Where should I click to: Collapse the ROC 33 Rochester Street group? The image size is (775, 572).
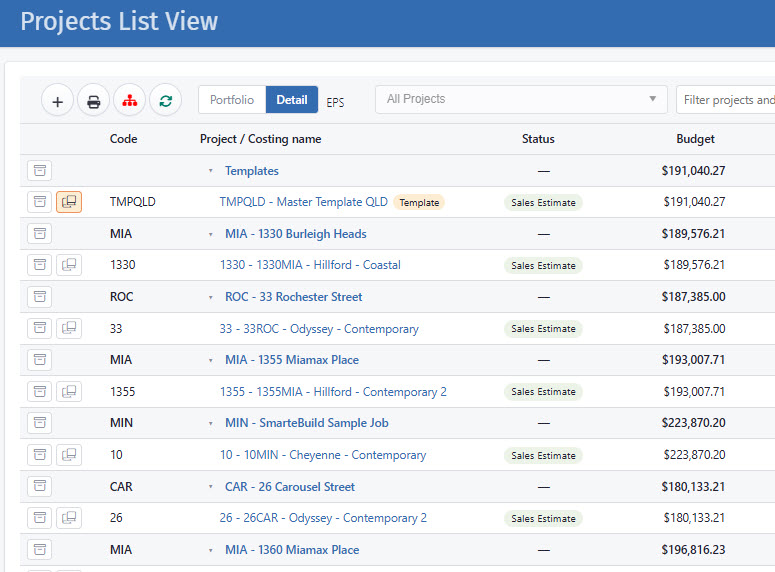pos(211,298)
